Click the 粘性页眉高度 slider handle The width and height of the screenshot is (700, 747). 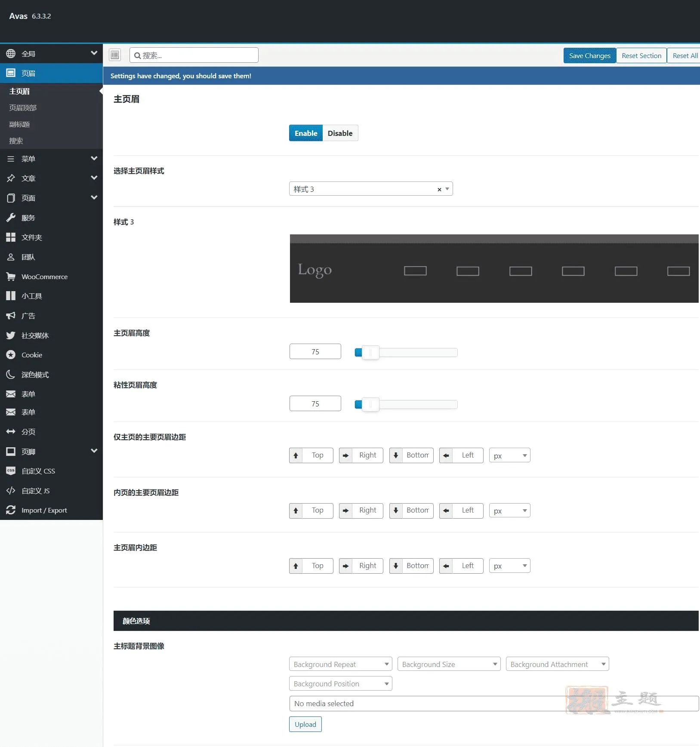click(370, 405)
